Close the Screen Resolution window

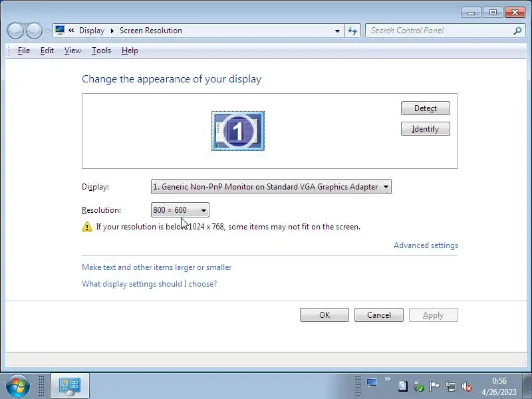(x=515, y=13)
